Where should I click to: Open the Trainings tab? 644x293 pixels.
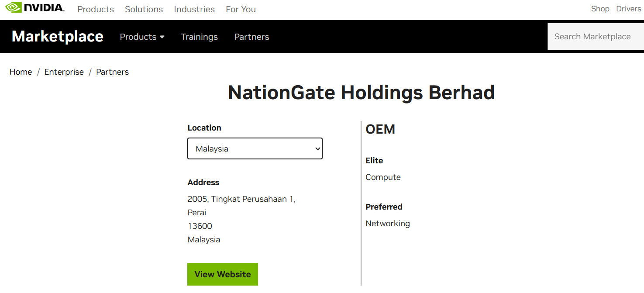(x=200, y=37)
